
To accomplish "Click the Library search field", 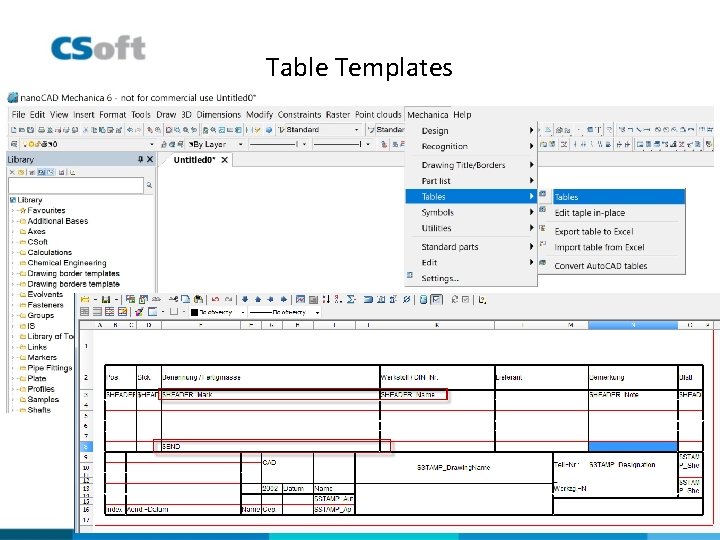I will point(76,185).
